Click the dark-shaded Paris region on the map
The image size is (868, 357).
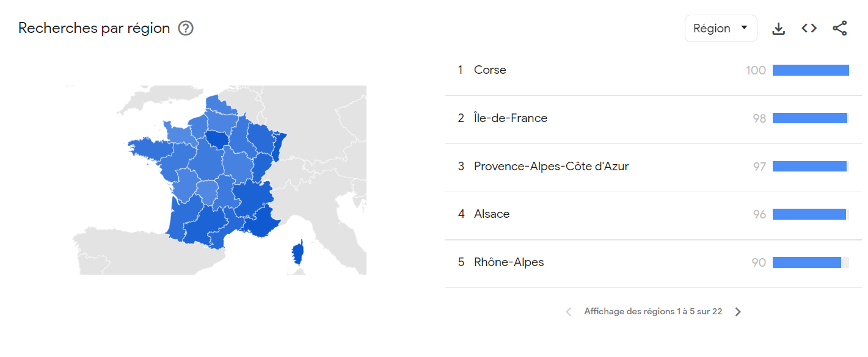[217, 139]
